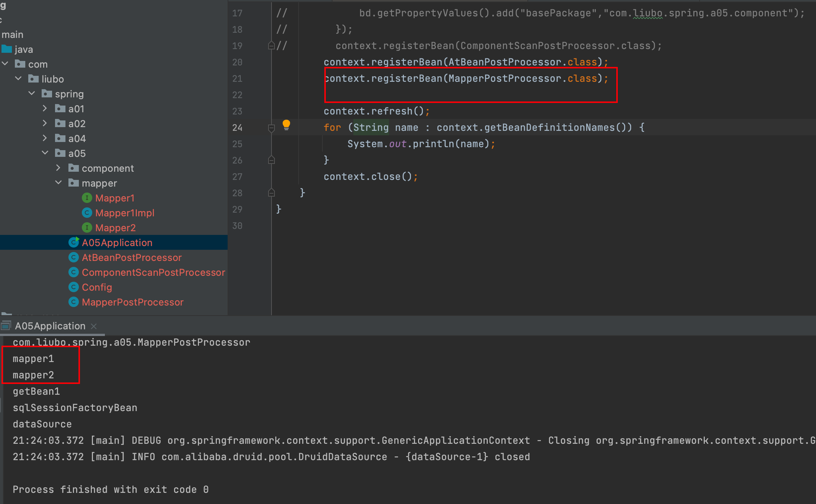Screen dimensions: 816x504
Task: Expand the a04 package
Action: tap(45, 138)
